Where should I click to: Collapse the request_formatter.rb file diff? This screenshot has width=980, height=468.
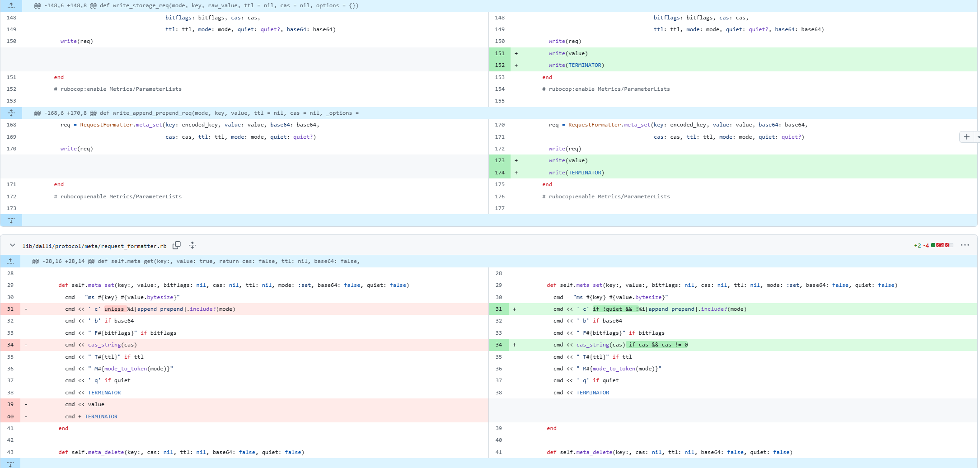pyautogui.click(x=13, y=245)
